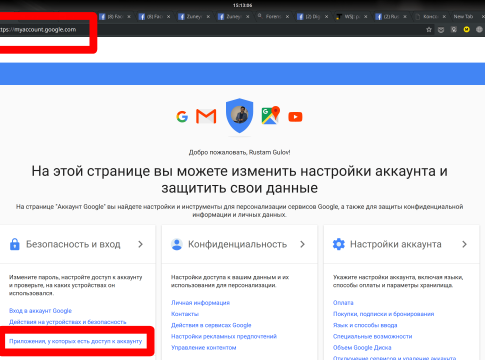Click the gear icon beside Настройки аккаунта

[x=339, y=244]
